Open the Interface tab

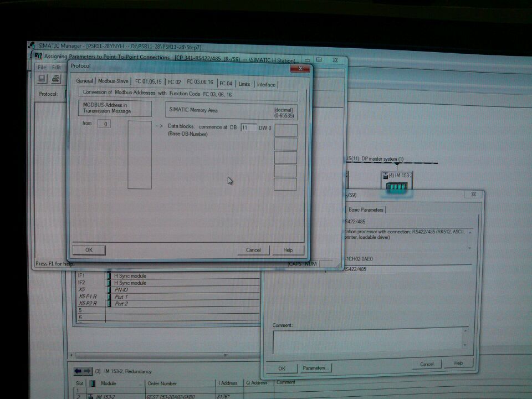266,84
